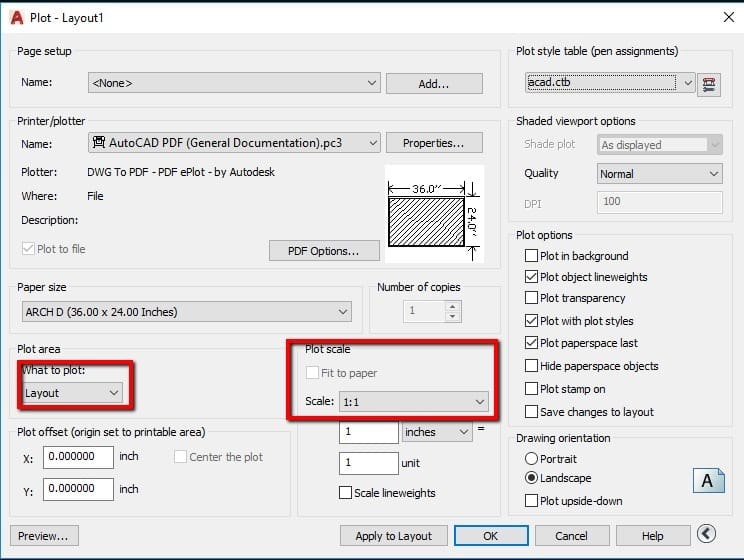Image resolution: width=744 pixels, height=560 pixels.
Task: Click the Help button
Action: tap(653, 536)
